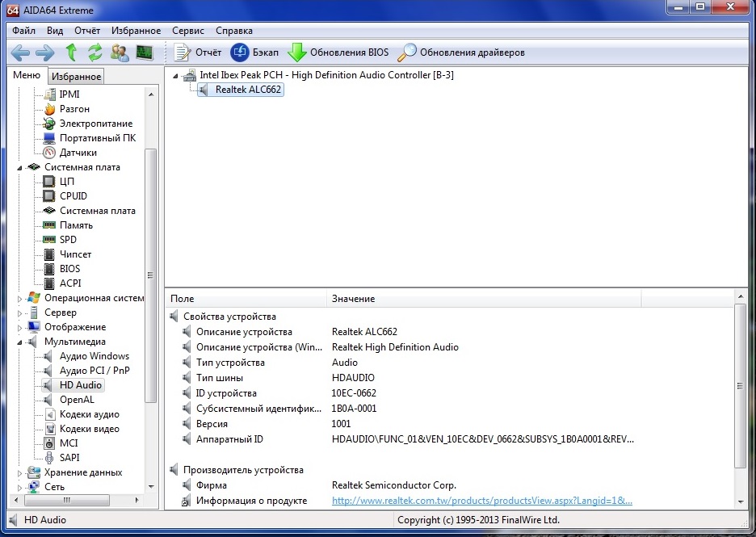Screen dimensions: 756x537
Task: Open the realtek.com.tw product info link
Action: (x=482, y=501)
